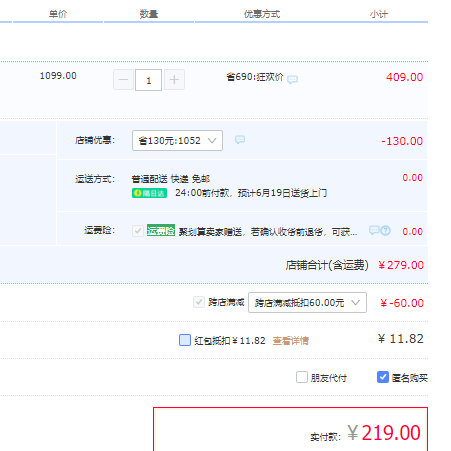Toggle the 运费险 checkbox
The height and width of the screenshot is (451, 451).
coord(138,231)
